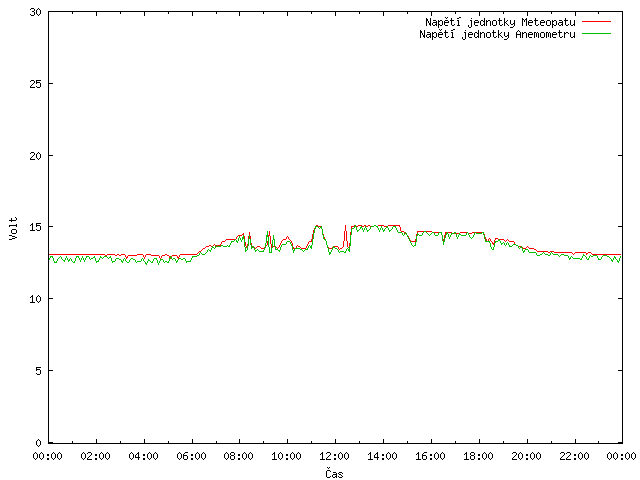Click the 'Volt' y-axis label
This screenshot has width=640, height=480.
click(x=13, y=228)
